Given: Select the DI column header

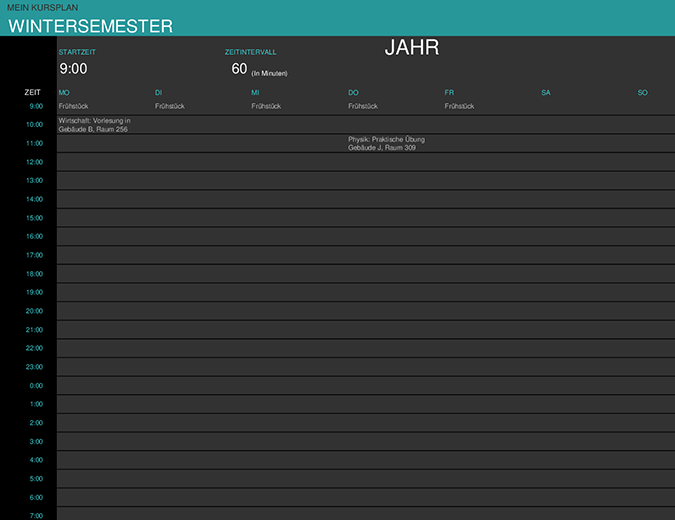Looking at the screenshot, I should [159, 93].
